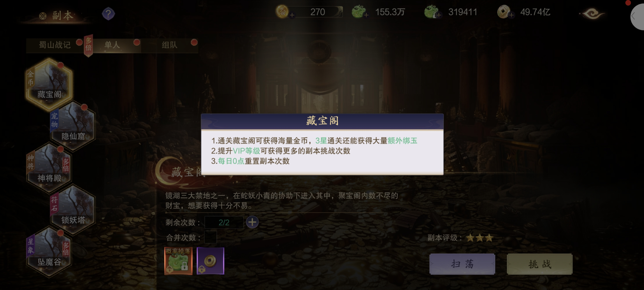
Task: View the gold coin reward item
Action: click(210, 261)
